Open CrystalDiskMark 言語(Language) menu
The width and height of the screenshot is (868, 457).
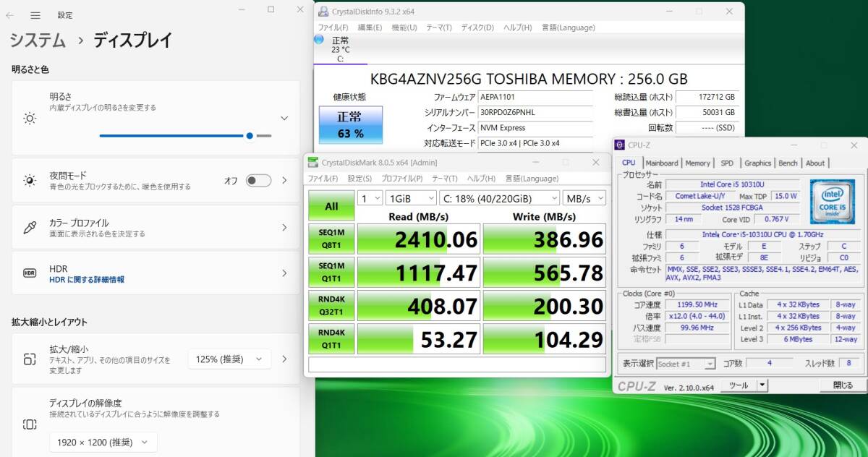click(x=532, y=179)
